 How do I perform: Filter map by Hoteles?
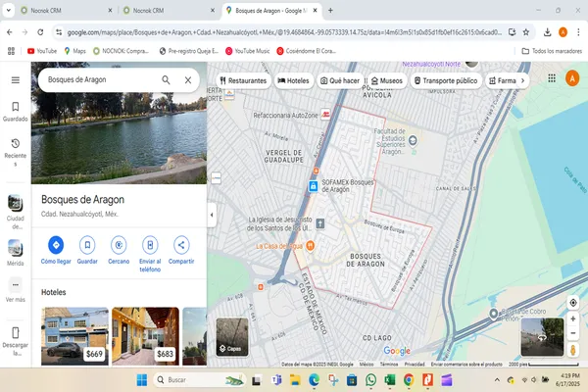click(x=294, y=80)
